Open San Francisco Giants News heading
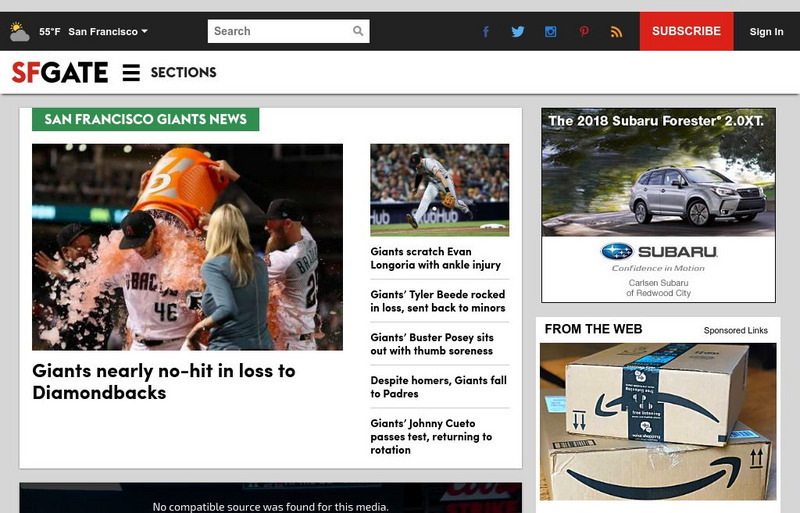The width and height of the screenshot is (800, 513). (x=145, y=119)
